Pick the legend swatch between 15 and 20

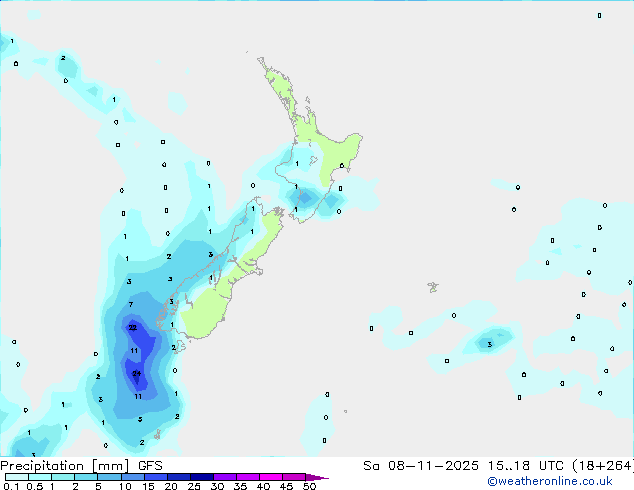(x=155, y=477)
